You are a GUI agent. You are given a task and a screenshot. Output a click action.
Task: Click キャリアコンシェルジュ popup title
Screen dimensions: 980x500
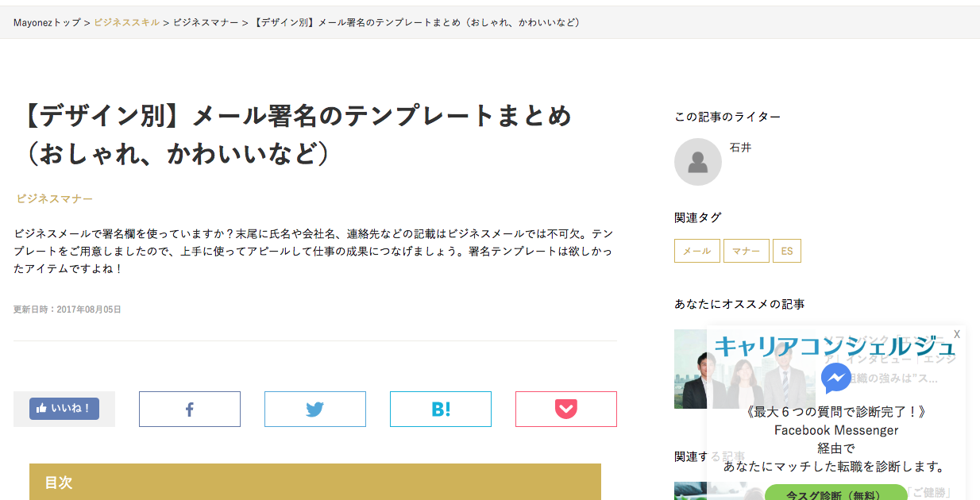click(835, 347)
